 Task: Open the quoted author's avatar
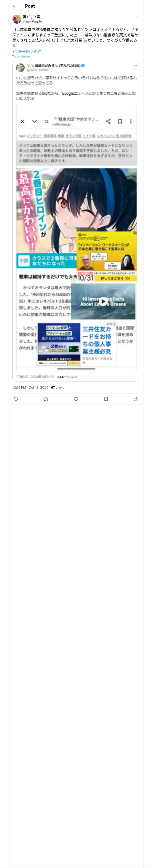point(20,68)
